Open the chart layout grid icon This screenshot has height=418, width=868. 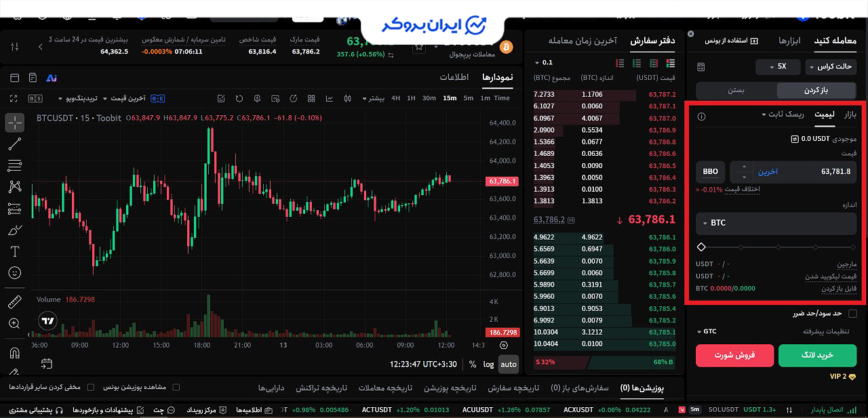coord(310,98)
